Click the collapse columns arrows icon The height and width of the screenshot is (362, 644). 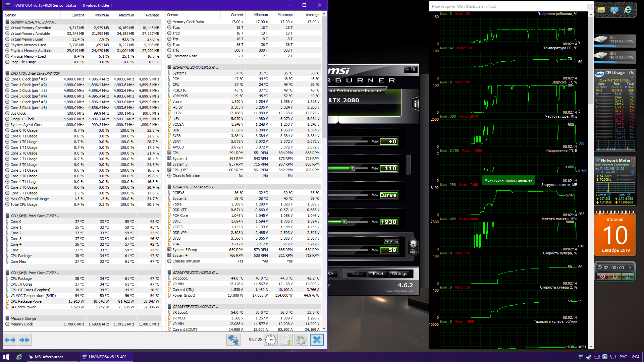click(x=24, y=340)
